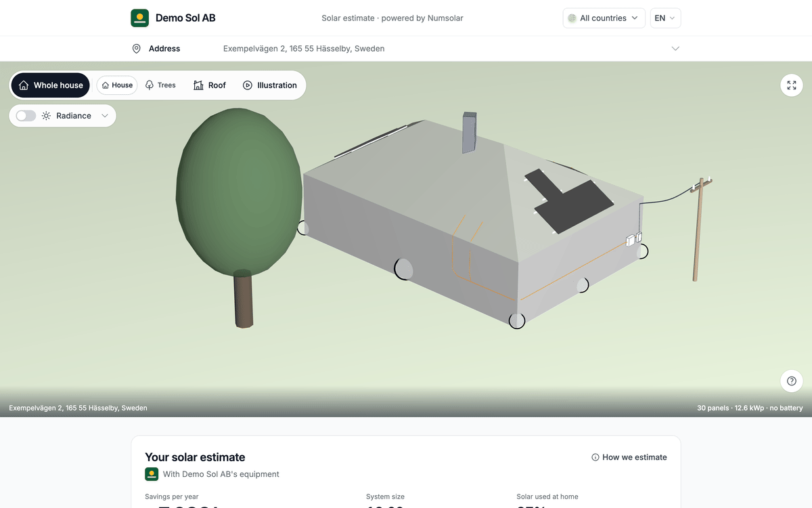The width and height of the screenshot is (812, 508).
Task: Open the EN language selector
Action: [x=665, y=18]
